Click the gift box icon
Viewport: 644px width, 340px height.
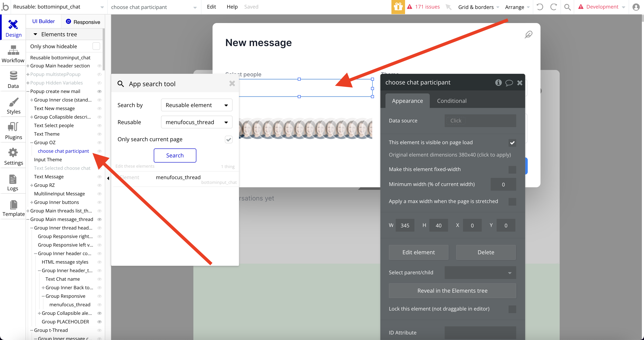click(398, 7)
